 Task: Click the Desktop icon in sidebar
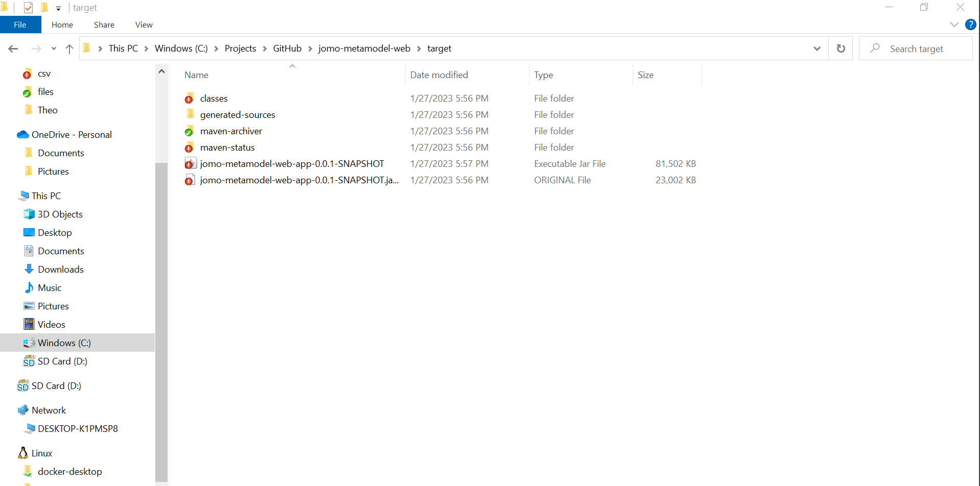point(29,233)
